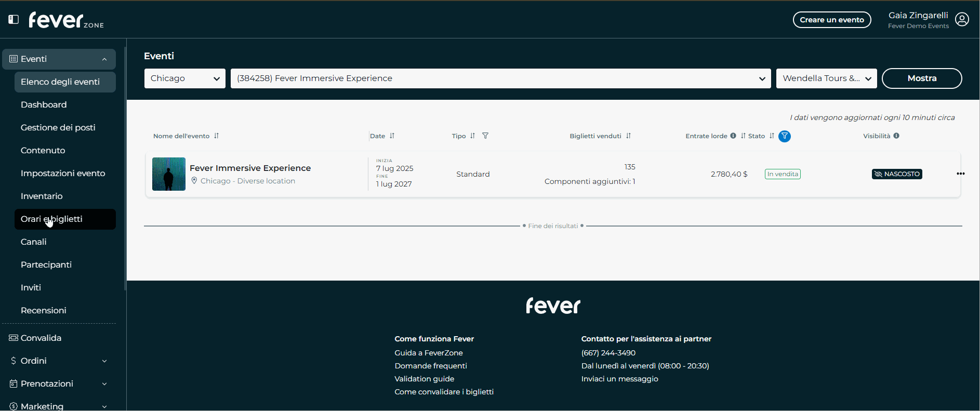Click the start date 7 lug 2025

[x=395, y=168]
